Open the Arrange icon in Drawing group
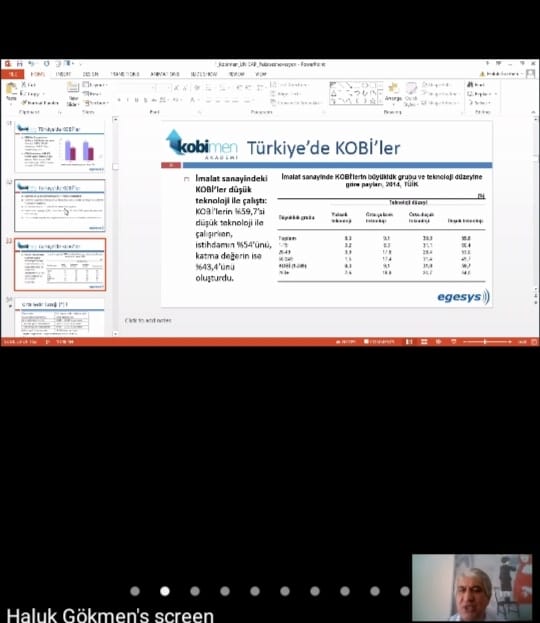The image size is (540, 623). pyautogui.click(x=393, y=93)
